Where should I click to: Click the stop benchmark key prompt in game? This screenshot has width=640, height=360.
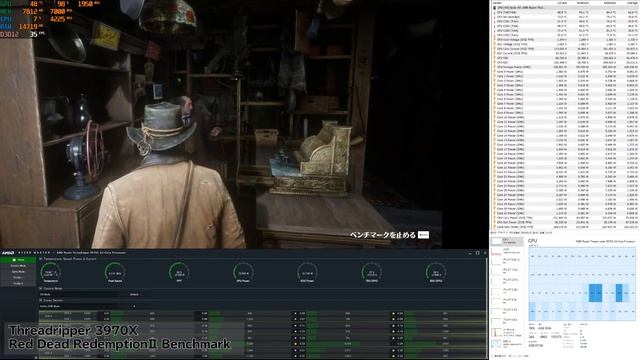424,235
